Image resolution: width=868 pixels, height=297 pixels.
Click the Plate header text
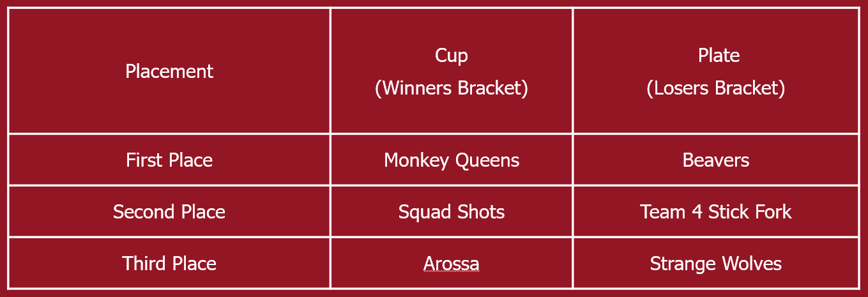719,56
